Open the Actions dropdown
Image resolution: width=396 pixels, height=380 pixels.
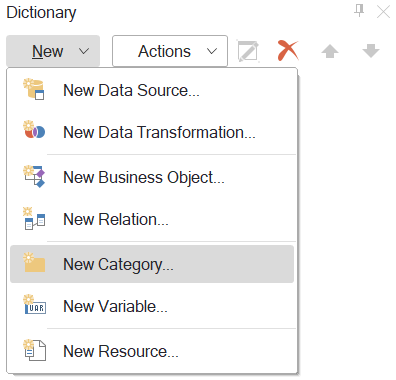[x=170, y=51]
